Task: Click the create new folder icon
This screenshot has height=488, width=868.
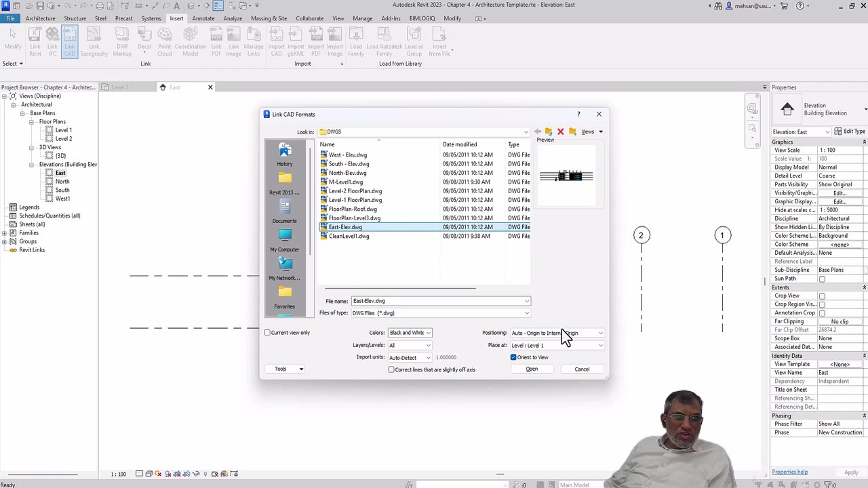Action: (572, 131)
